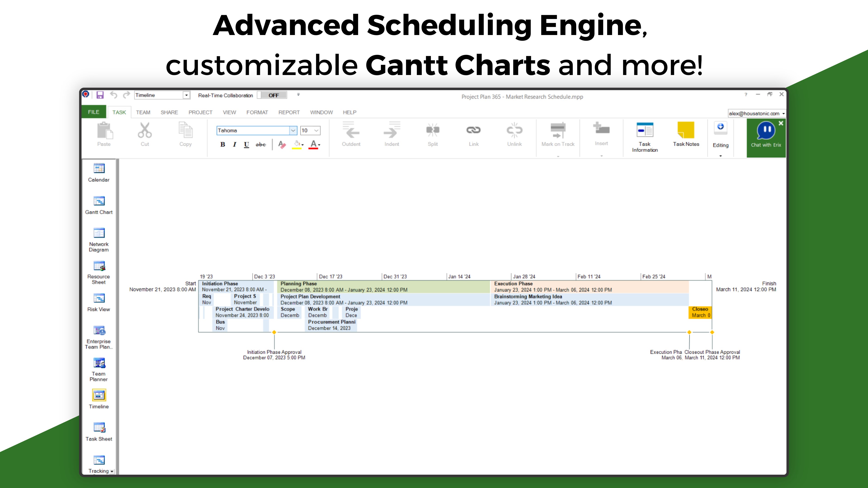Viewport: 868px width, 488px height.
Task: Open the Timeline view selector dropdown
Action: 186,95
